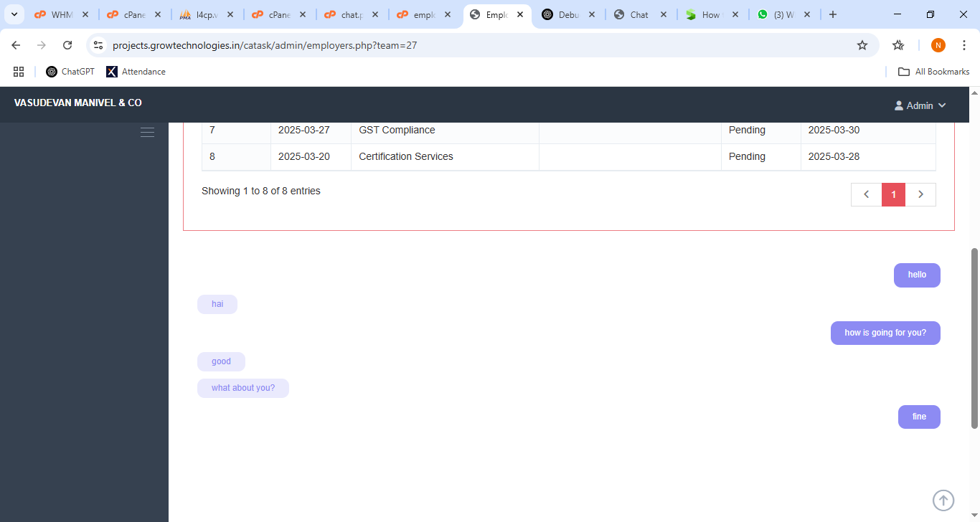The width and height of the screenshot is (980, 522).
Task: Click the scroll-to-top arrow button
Action: tap(943, 500)
